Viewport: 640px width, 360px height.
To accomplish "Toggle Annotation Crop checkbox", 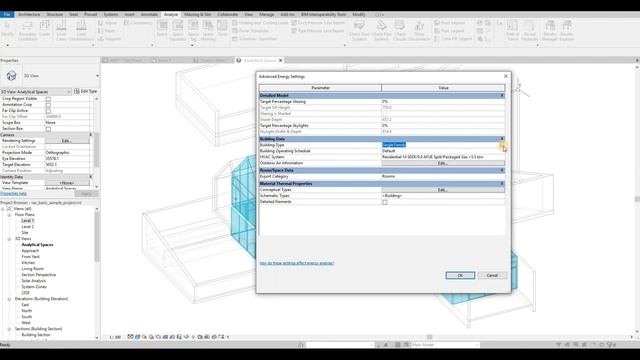I will point(48,105).
